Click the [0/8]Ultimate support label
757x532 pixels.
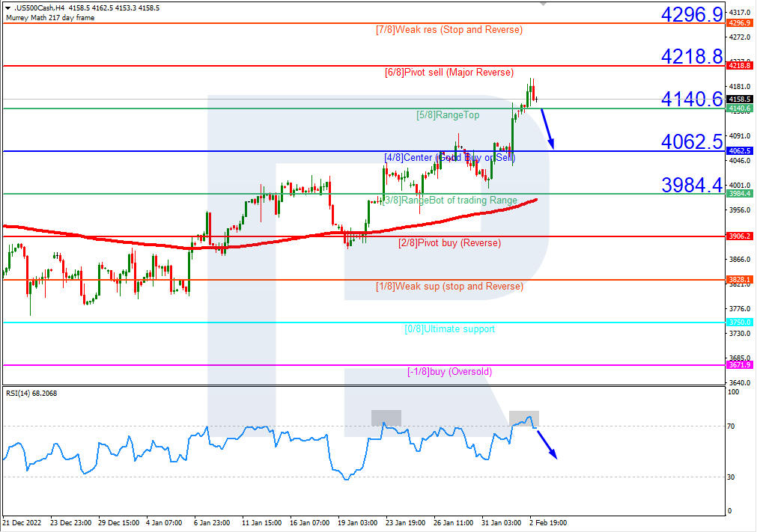pos(449,329)
